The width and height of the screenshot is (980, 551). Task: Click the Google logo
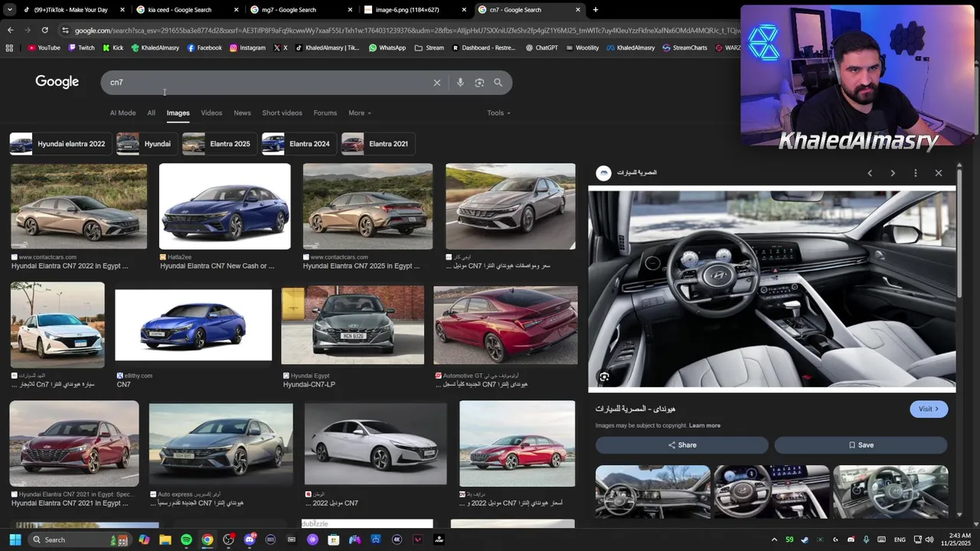point(57,82)
